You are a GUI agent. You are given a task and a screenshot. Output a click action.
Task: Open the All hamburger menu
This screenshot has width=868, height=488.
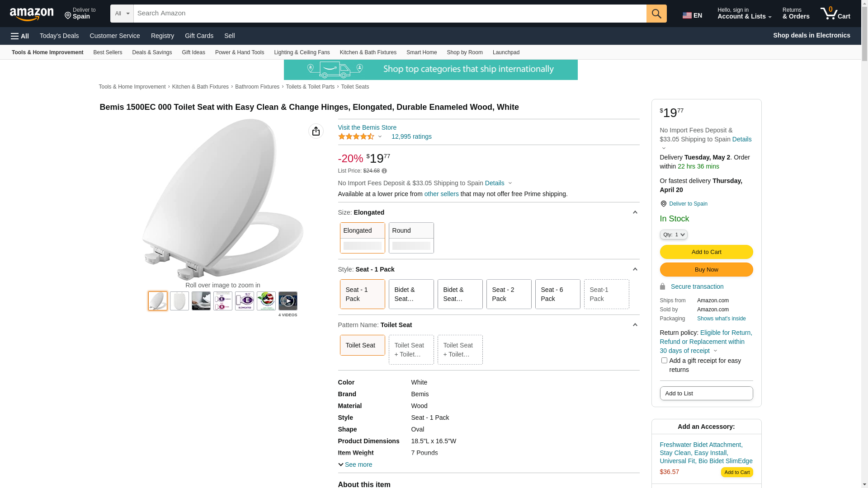pos(20,36)
